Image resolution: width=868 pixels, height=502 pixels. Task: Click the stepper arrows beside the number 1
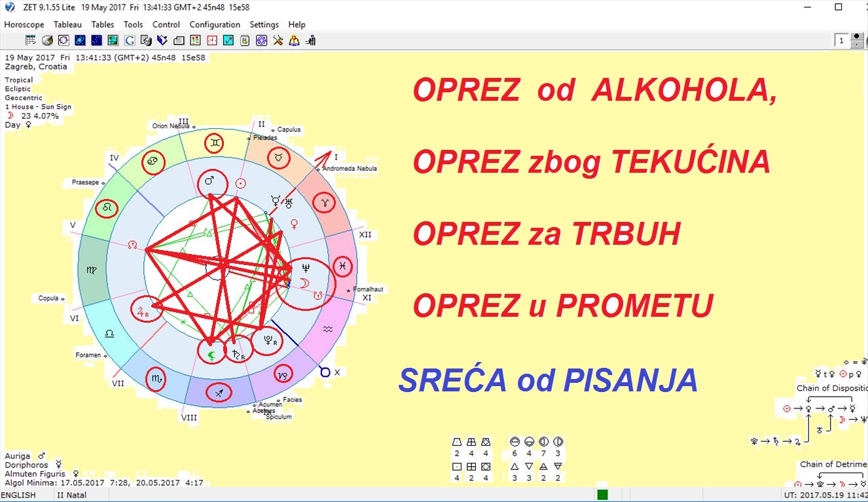(857, 41)
